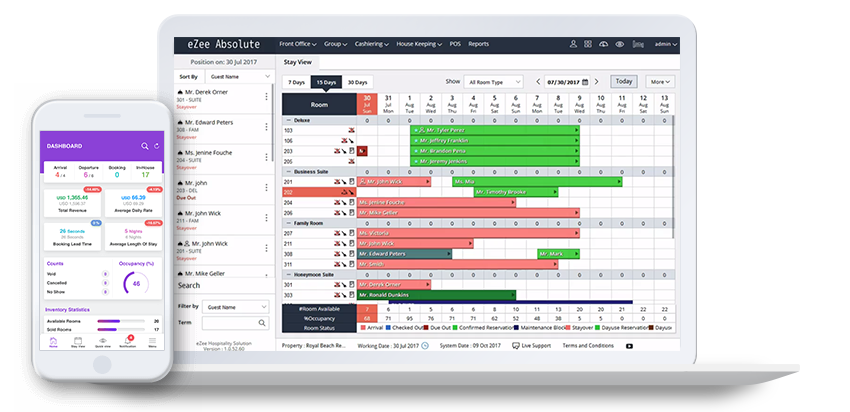Switch to the 30 Days view tab
Screen dimensions: 850x412
tap(357, 82)
